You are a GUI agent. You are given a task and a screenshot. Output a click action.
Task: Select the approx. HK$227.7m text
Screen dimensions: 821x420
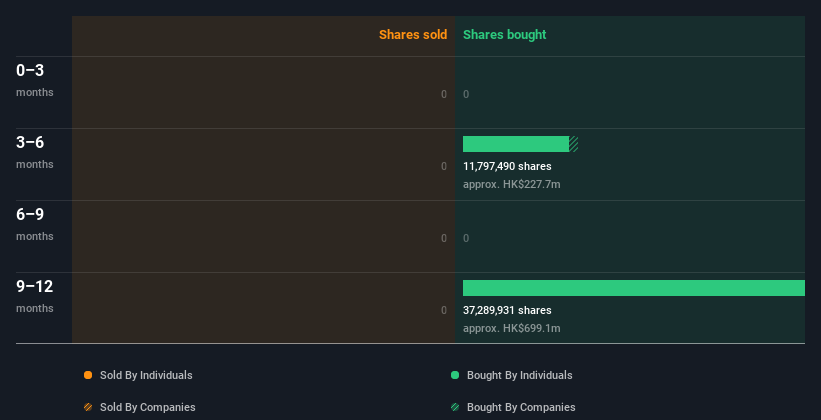(x=512, y=184)
